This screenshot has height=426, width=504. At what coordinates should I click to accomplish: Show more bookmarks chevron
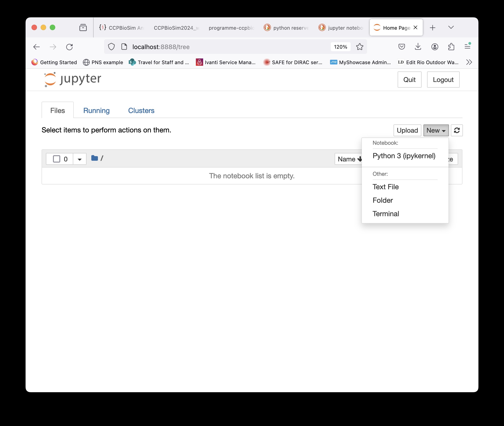[x=469, y=62]
